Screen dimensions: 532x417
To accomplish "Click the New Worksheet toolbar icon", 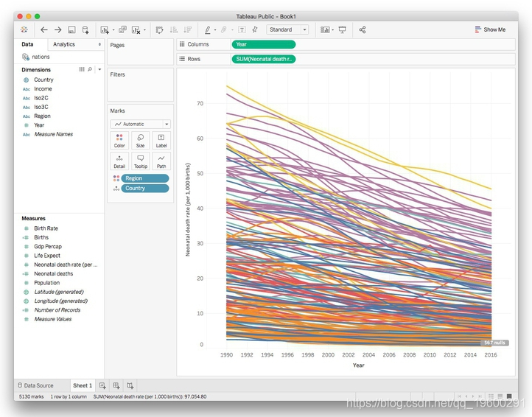I will [x=105, y=30].
